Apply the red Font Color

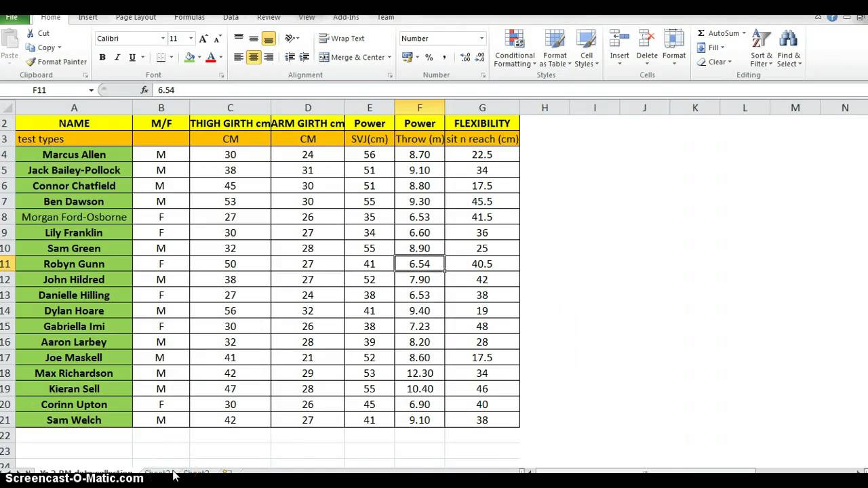coord(211,58)
